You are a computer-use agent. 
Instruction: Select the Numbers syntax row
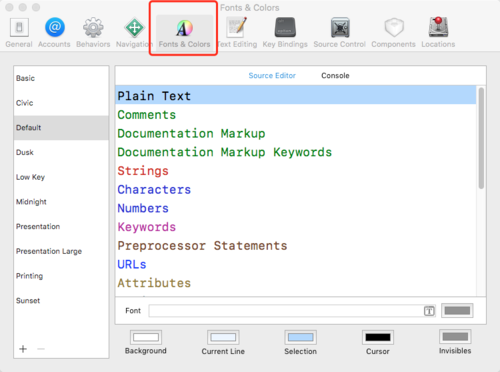click(296, 208)
